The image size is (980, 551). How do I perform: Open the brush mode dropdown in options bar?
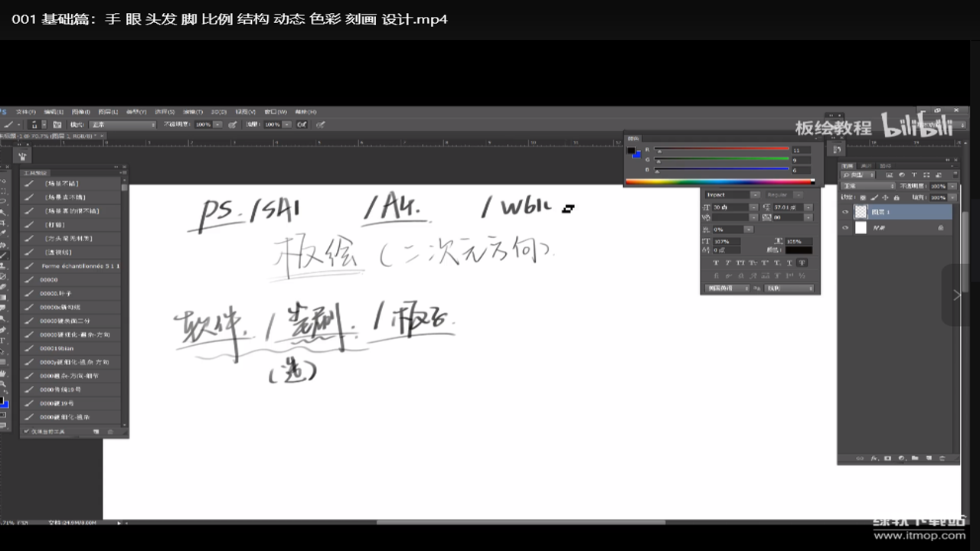pos(123,124)
